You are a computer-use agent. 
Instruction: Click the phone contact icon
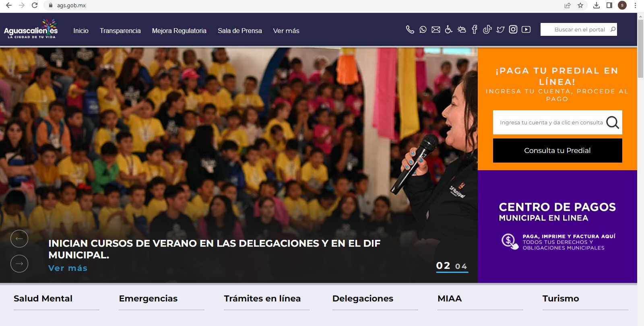pyautogui.click(x=410, y=29)
